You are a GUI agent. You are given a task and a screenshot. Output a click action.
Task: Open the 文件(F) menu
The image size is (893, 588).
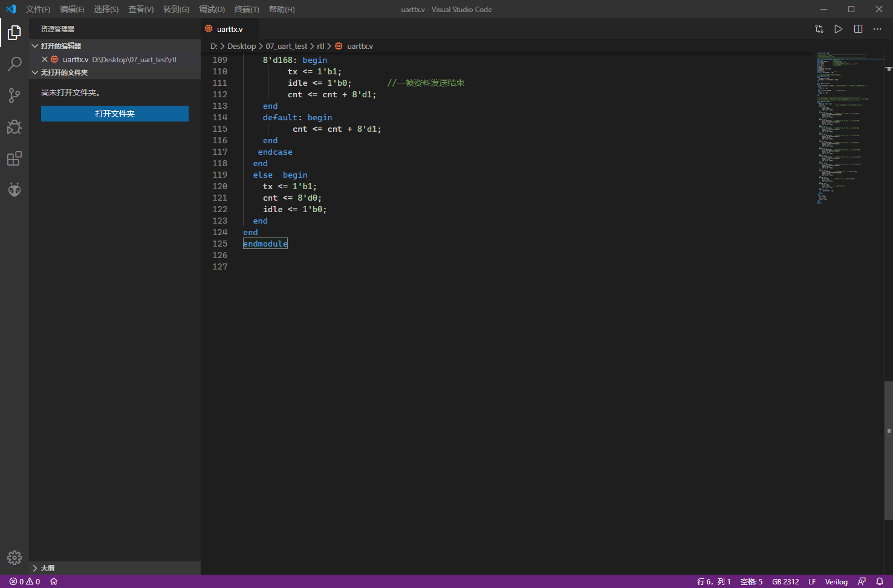pyautogui.click(x=38, y=9)
